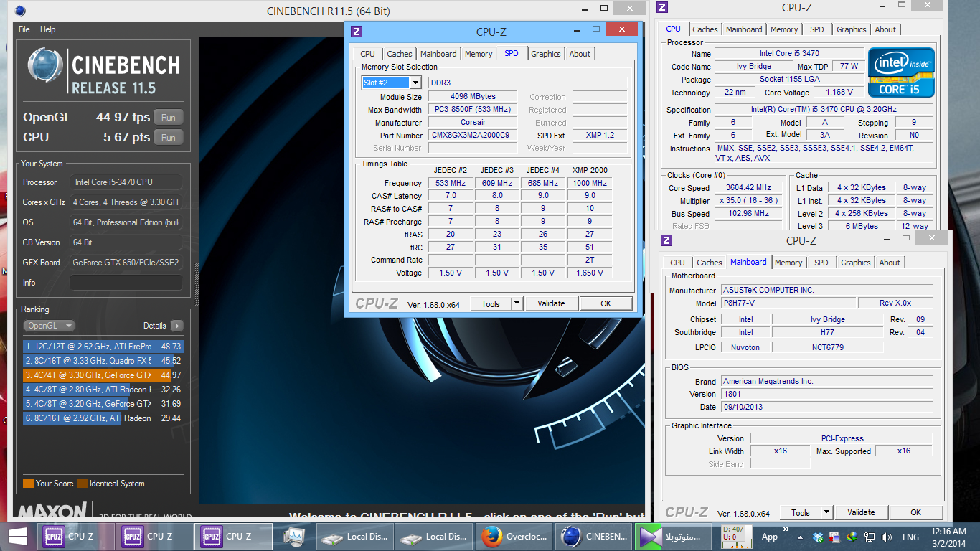Click Validate in the Mainboard window
Image resolution: width=980 pixels, height=551 pixels.
861,512
